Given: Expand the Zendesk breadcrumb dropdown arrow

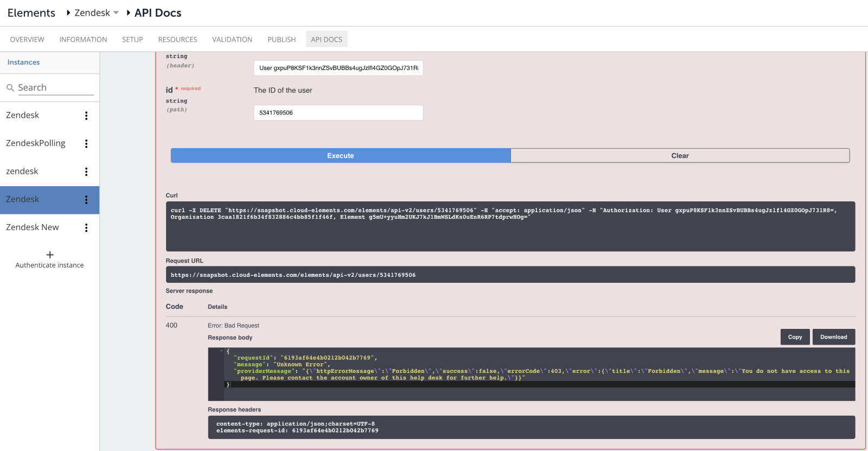Looking at the screenshot, I should pos(116,13).
